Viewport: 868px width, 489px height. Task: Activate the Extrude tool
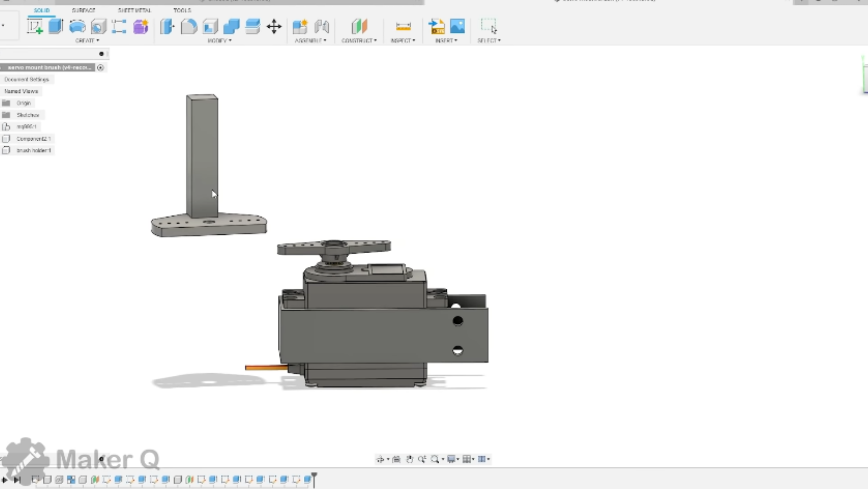[x=56, y=26]
